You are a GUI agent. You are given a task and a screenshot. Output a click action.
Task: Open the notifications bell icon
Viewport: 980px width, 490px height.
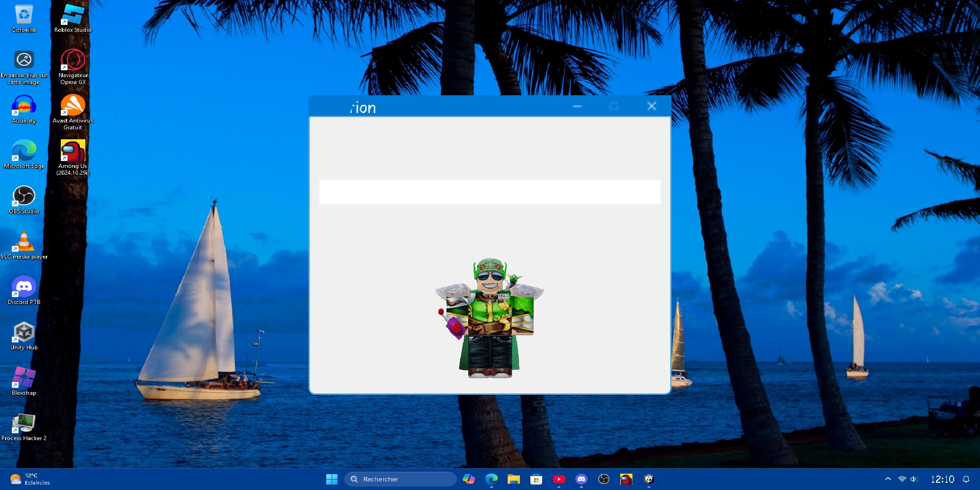[x=966, y=479]
